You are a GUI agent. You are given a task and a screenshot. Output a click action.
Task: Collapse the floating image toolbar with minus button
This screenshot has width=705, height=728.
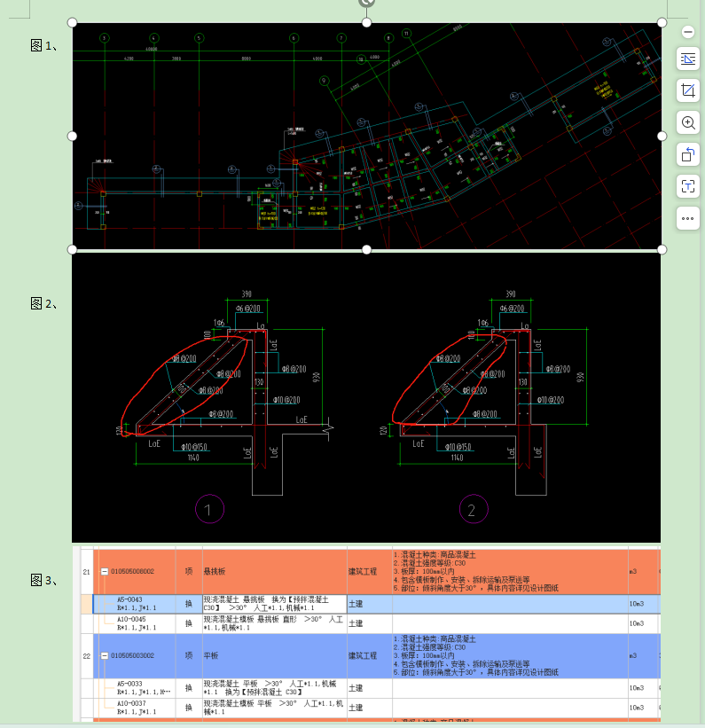click(688, 32)
